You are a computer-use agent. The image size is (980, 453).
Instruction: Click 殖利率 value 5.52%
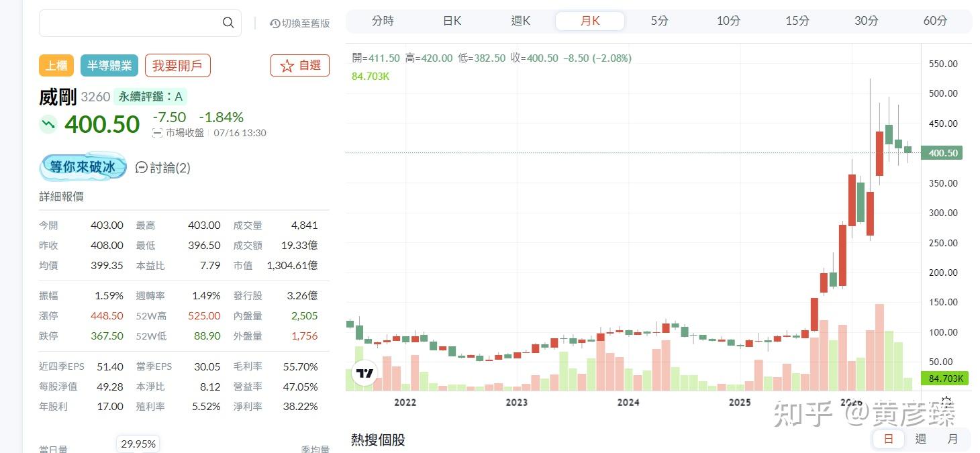[x=206, y=406]
